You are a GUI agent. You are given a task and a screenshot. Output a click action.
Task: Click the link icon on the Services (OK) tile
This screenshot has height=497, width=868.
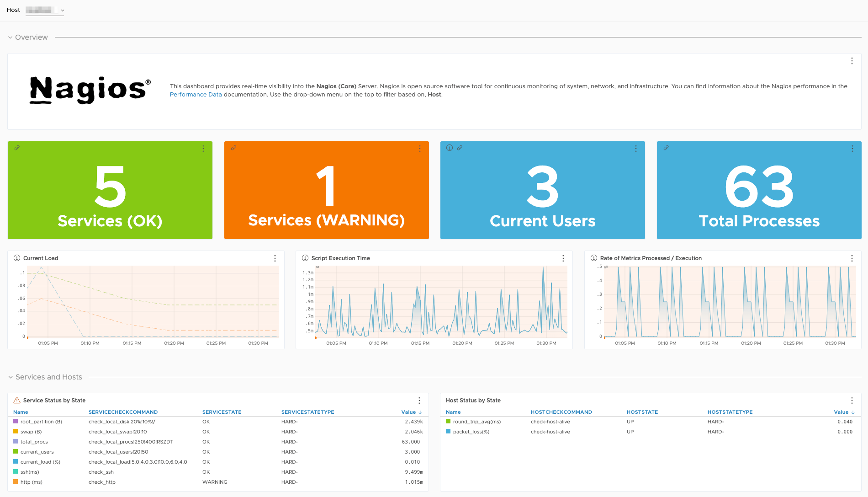[x=17, y=148]
